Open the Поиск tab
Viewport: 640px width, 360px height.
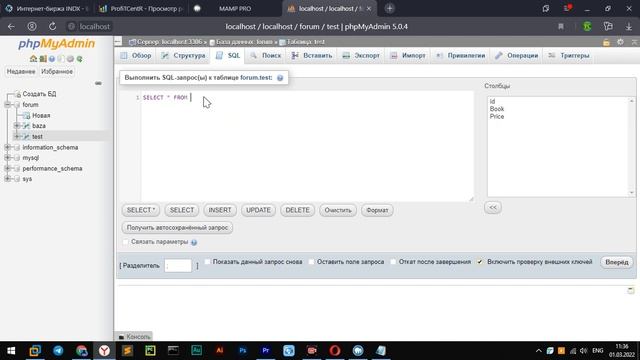(266, 56)
